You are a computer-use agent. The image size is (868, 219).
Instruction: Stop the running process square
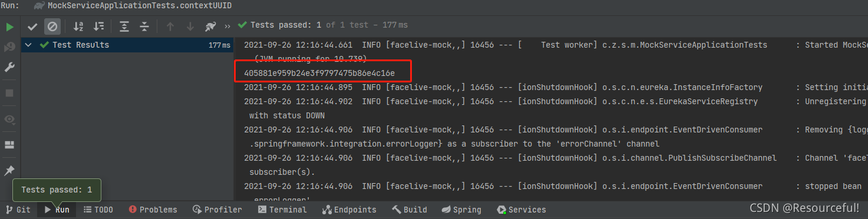click(9, 93)
